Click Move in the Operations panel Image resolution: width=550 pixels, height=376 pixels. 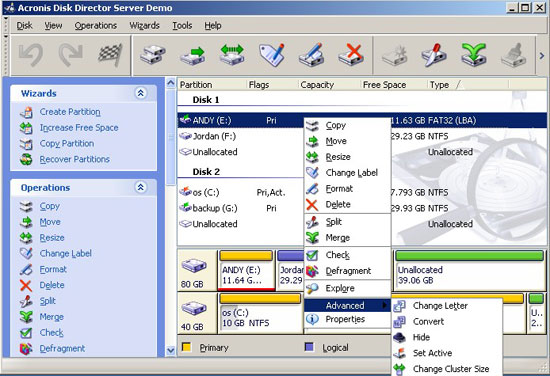(50, 222)
